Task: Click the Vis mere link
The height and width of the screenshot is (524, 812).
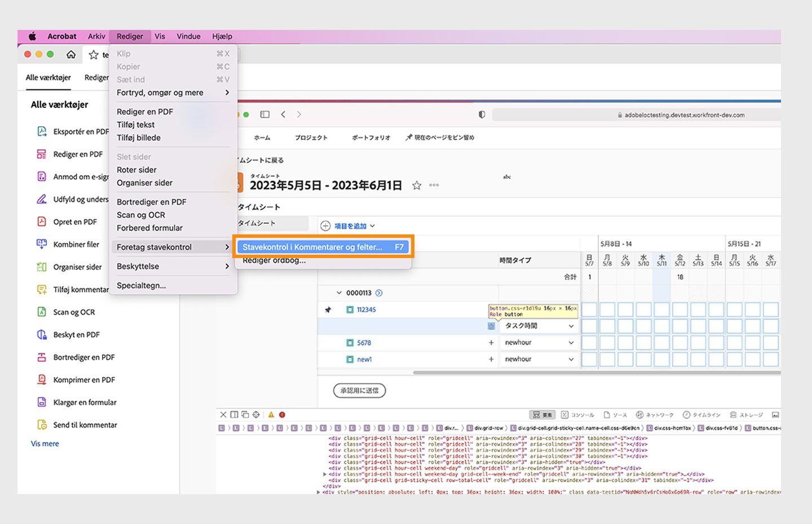Action: (x=45, y=443)
